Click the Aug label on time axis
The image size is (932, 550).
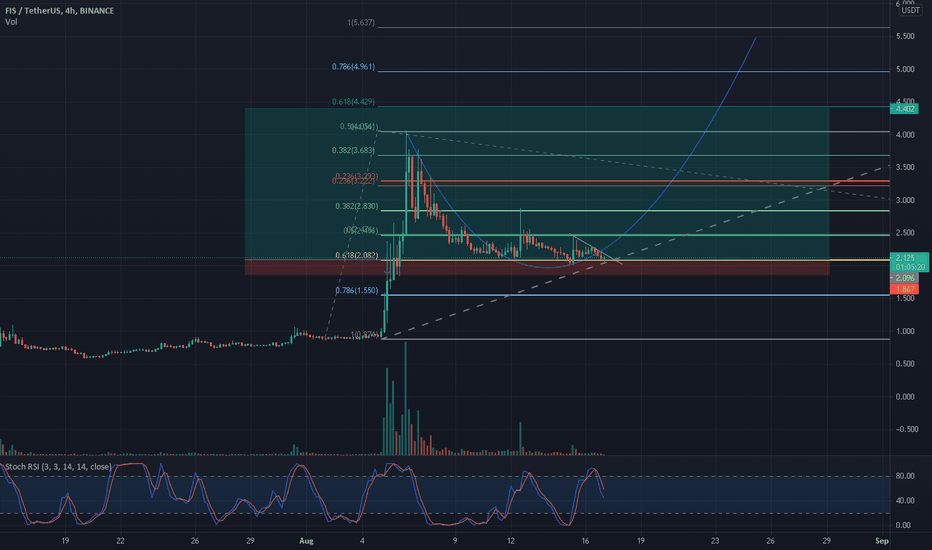[x=306, y=541]
